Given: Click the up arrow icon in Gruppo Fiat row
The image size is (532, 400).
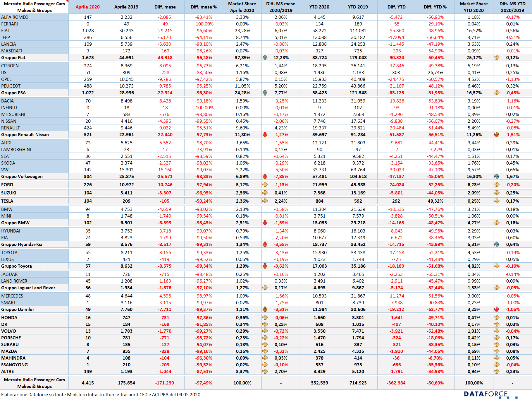Looking at the screenshot, I should point(265,58).
